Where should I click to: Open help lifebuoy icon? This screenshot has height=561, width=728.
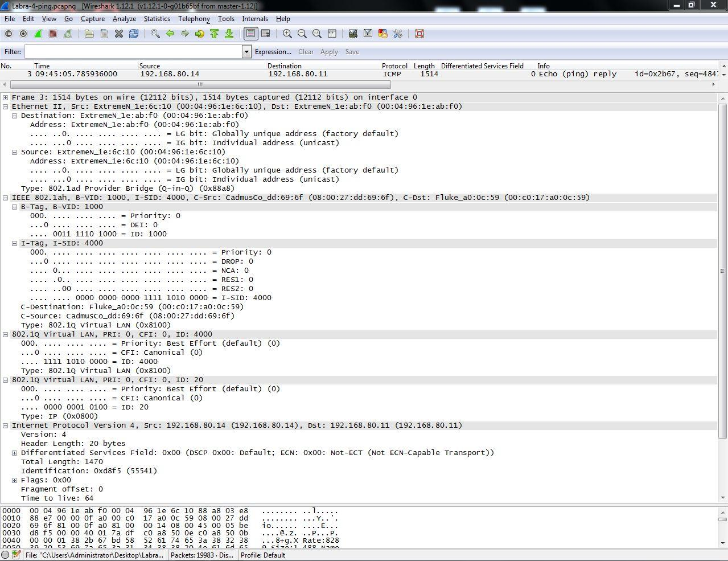(419, 34)
